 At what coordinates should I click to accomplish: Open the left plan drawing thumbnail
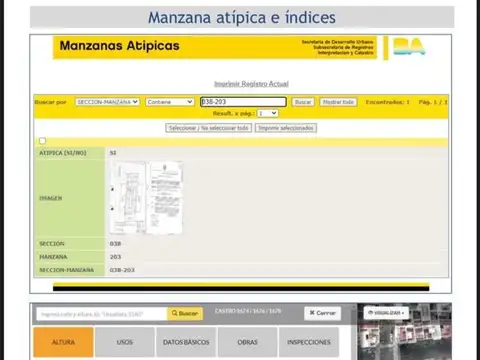click(128, 197)
